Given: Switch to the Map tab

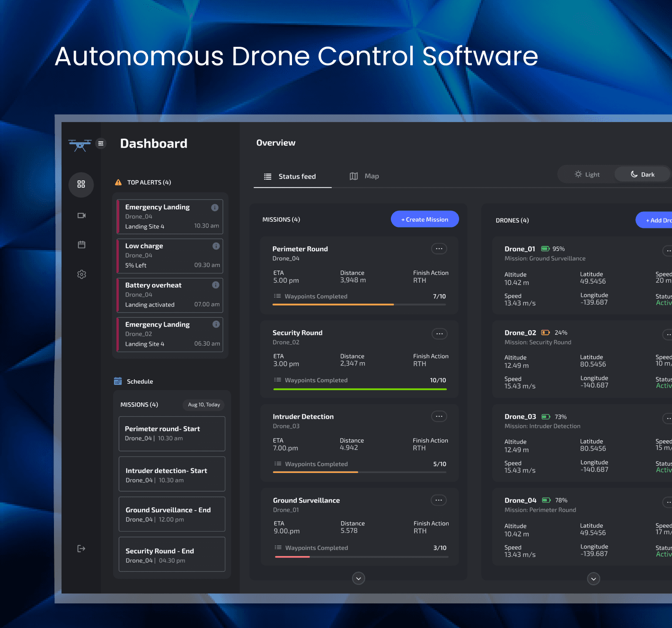Looking at the screenshot, I should [x=364, y=176].
